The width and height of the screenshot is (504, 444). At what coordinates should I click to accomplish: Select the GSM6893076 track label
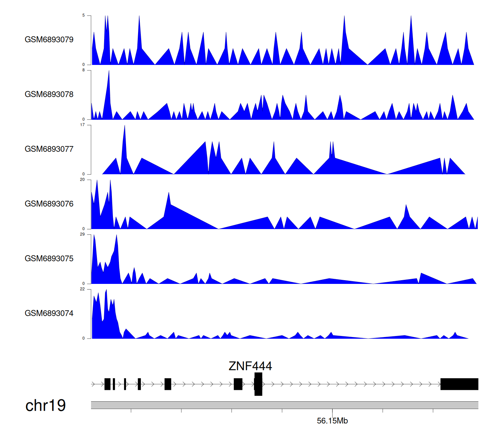tap(49, 204)
